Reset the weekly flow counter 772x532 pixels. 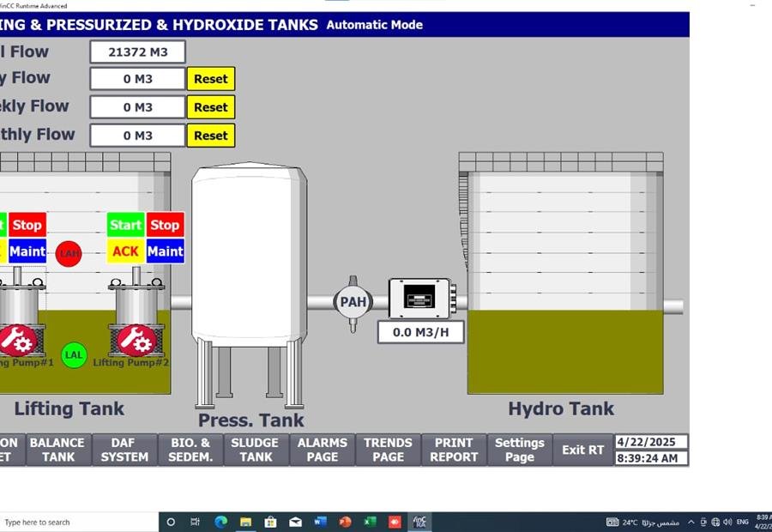point(211,107)
